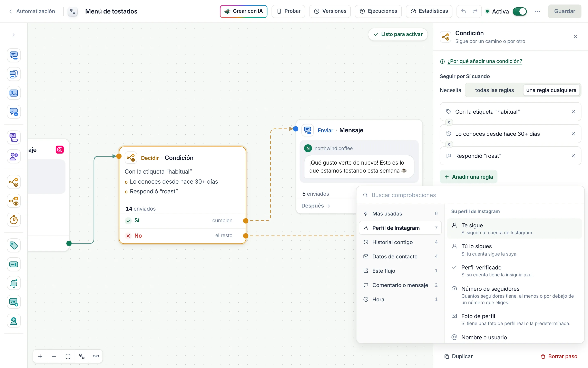Image resolution: width=588 pixels, height=368 pixels.
Task: Undo the last change
Action: [x=464, y=11]
